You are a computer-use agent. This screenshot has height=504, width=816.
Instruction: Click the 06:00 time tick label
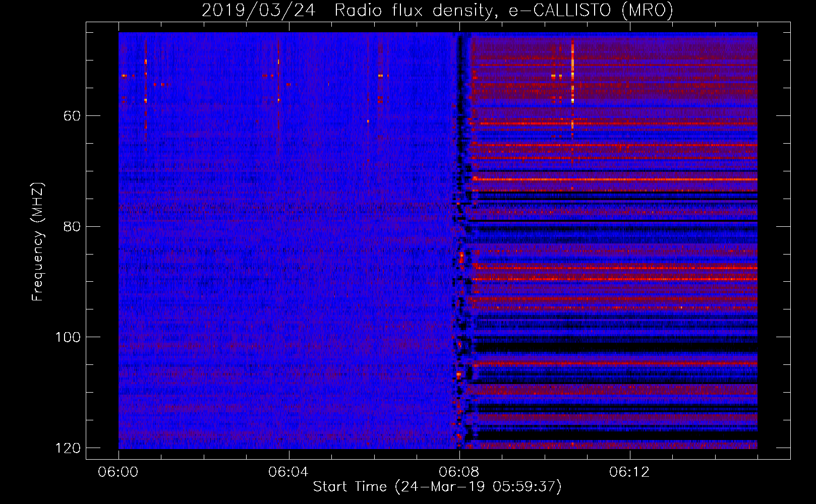click(118, 472)
